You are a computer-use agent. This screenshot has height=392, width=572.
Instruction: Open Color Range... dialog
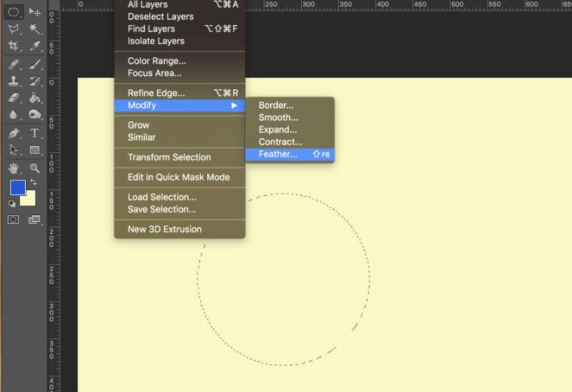[x=157, y=61]
